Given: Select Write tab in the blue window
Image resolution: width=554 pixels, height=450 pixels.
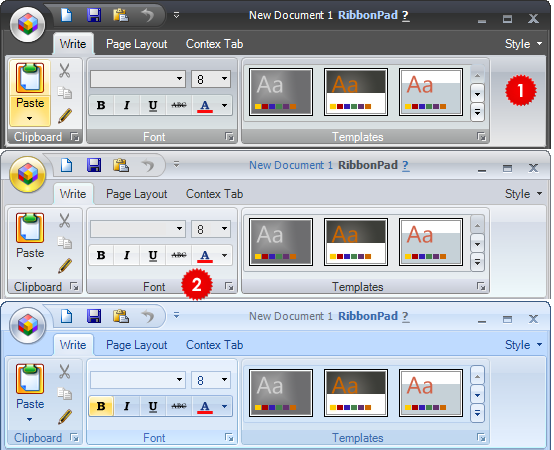Looking at the screenshot, I should (x=73, y=345).
